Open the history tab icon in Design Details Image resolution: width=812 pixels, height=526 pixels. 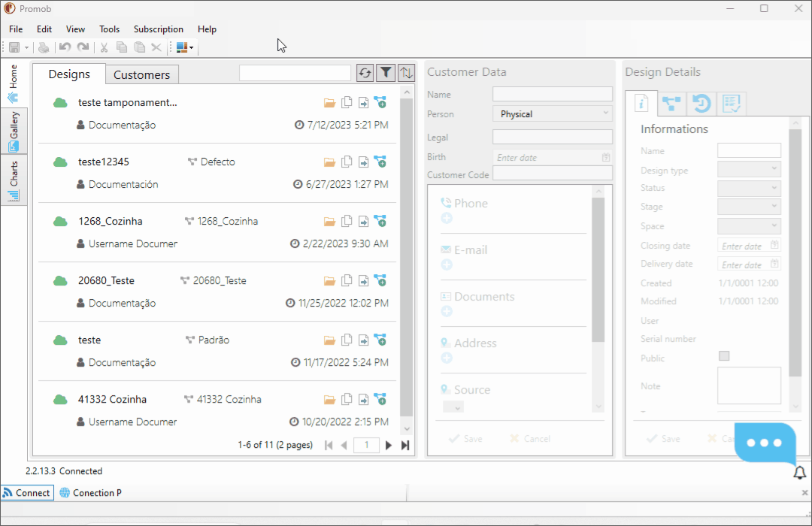(x=701, y=103)
